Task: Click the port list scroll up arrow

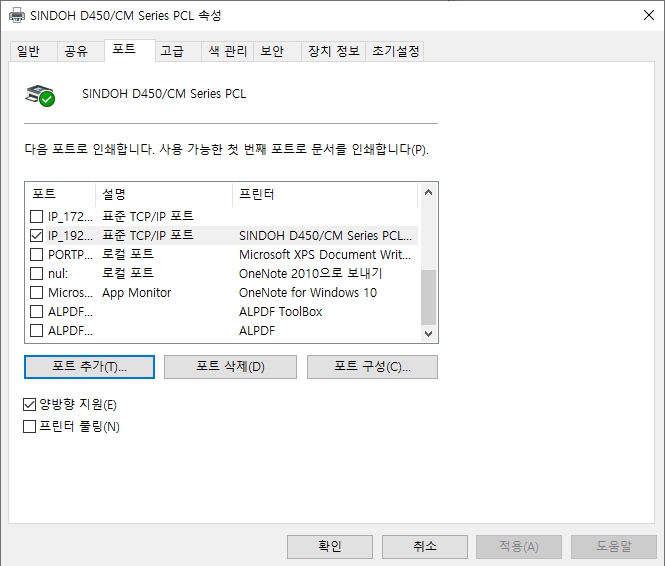Action: point(428,192)
